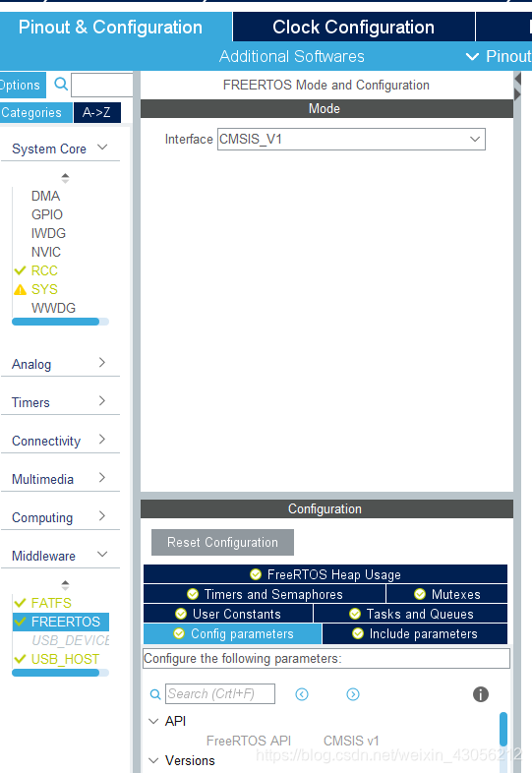Screen dimensions: 532x773
Task: Select RCC in System Core
Action: click(44, 270)
